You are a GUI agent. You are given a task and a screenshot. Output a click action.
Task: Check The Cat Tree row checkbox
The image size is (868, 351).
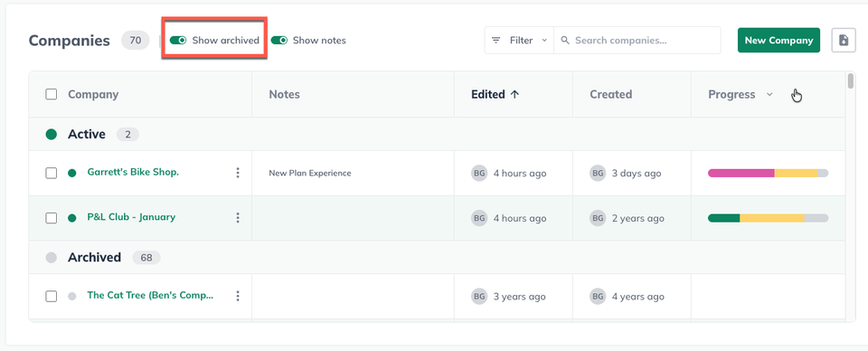click(x=51, y=296)
